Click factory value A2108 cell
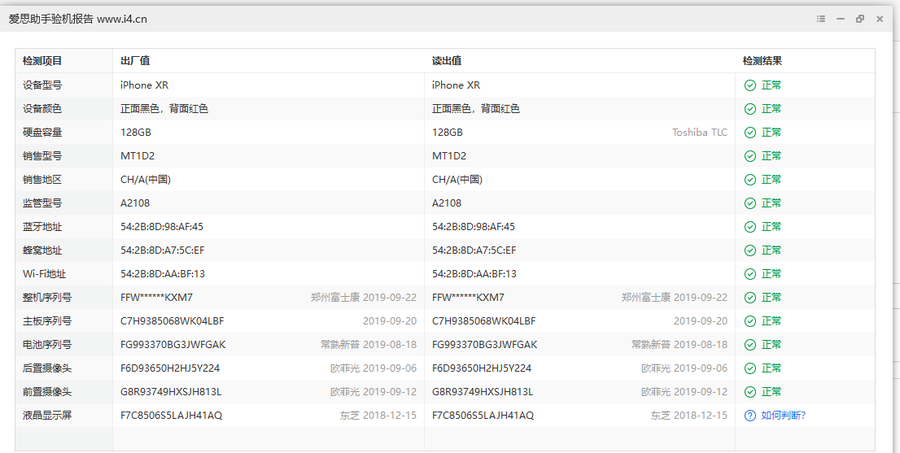This screenshot has width=900, height=453. pos(135,203)
